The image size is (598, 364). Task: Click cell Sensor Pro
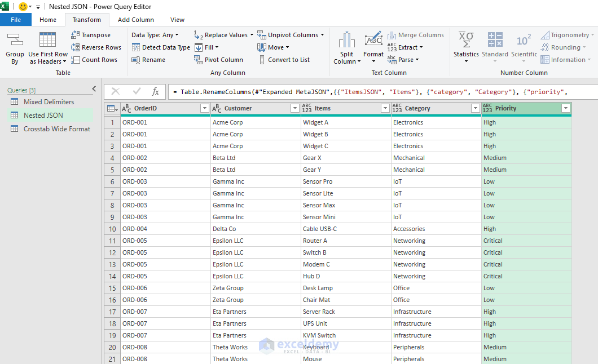click(346, 181)
